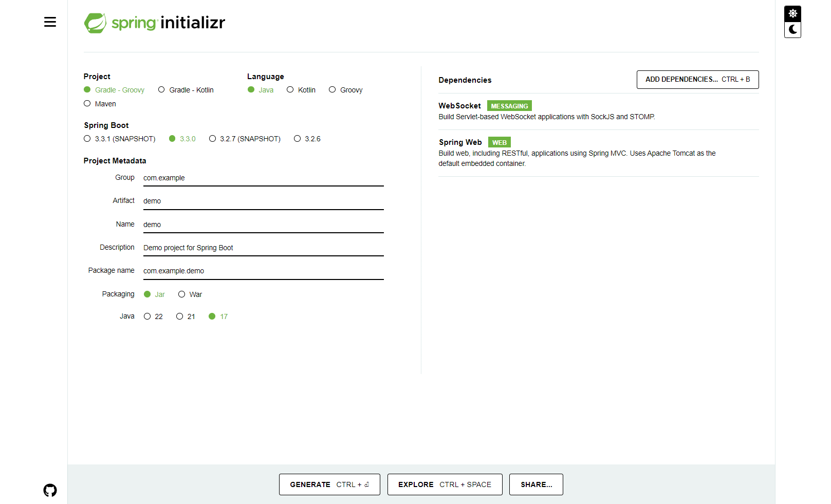
Task: Click the Spring Web dependency entry
Action: [598, 153]
